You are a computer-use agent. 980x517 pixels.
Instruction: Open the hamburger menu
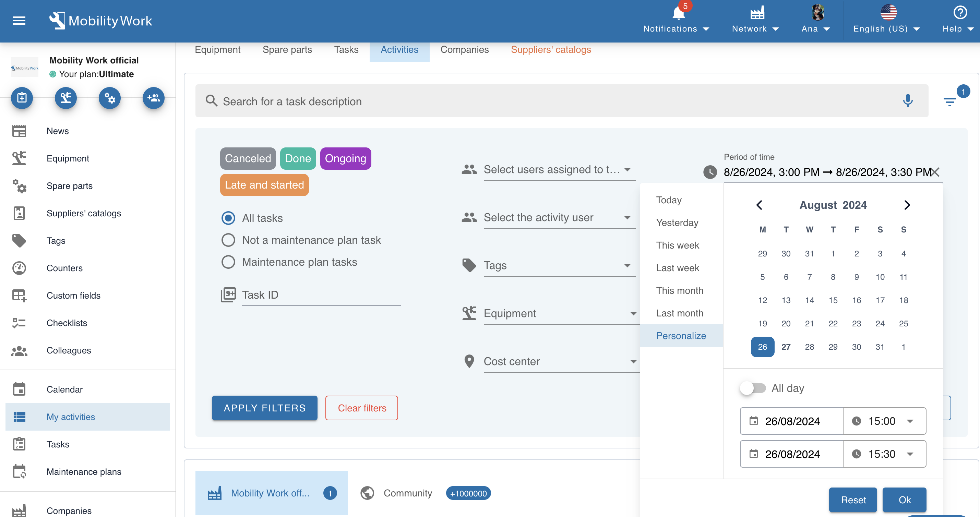coord(19,21)
